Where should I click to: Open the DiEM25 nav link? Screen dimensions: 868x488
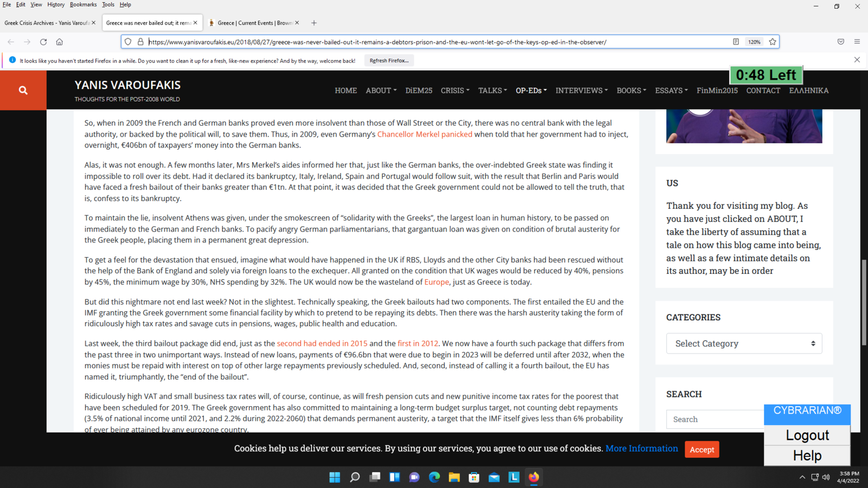(419, 91)
